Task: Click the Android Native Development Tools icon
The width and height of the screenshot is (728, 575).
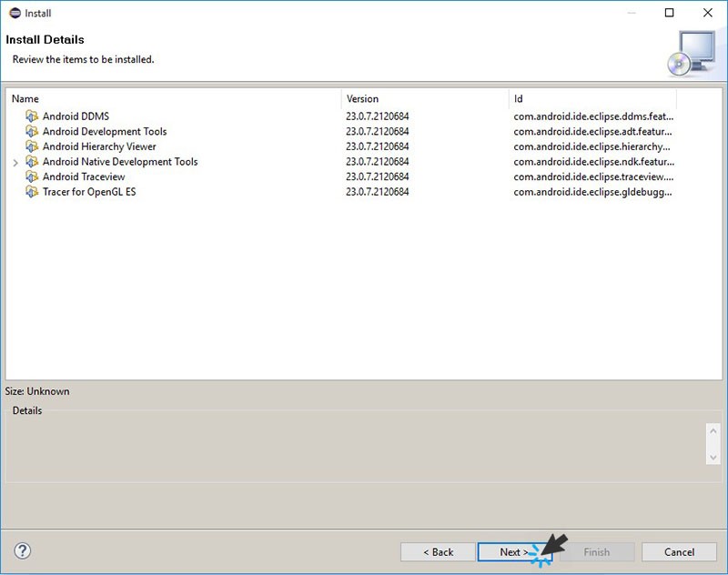Action: click(33, 162)
